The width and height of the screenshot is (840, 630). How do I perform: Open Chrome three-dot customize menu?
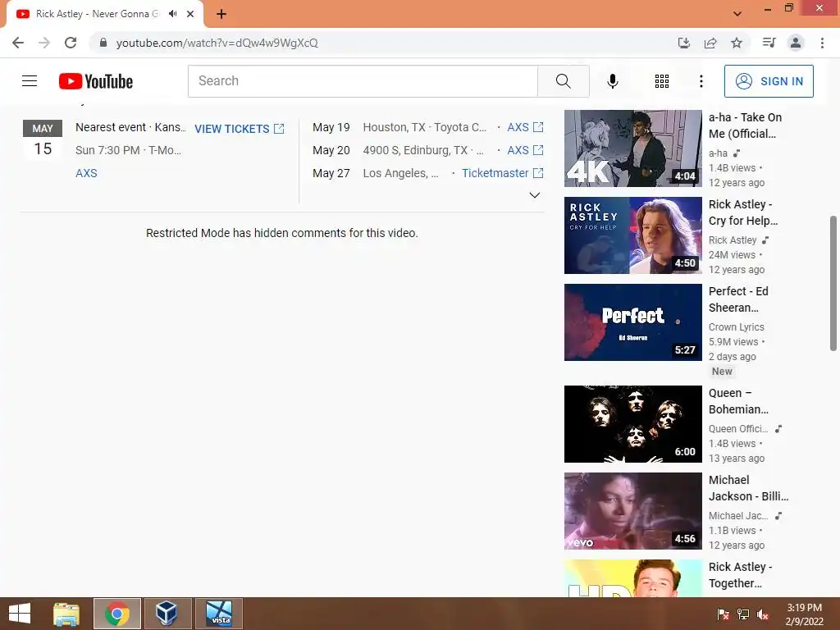click(x=822, y=43)
